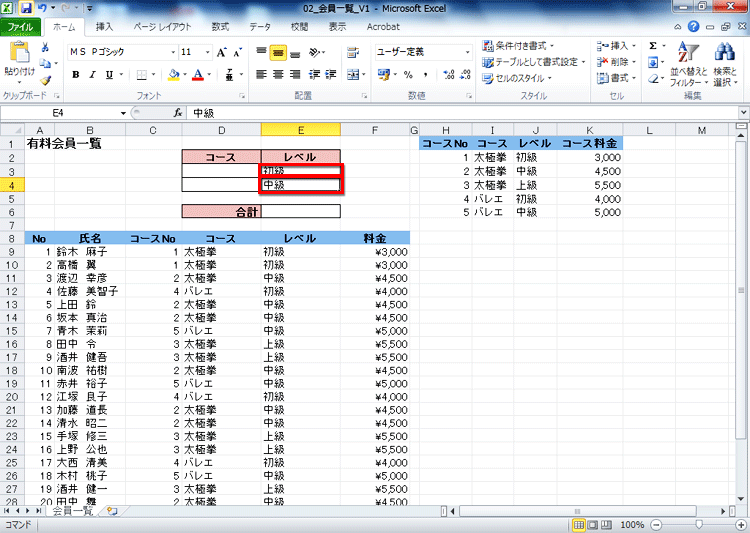Open the Name Box dropdown arrow
Viewport: 750px width, 533px height.
pyautogui.click(x=123, y=113)
